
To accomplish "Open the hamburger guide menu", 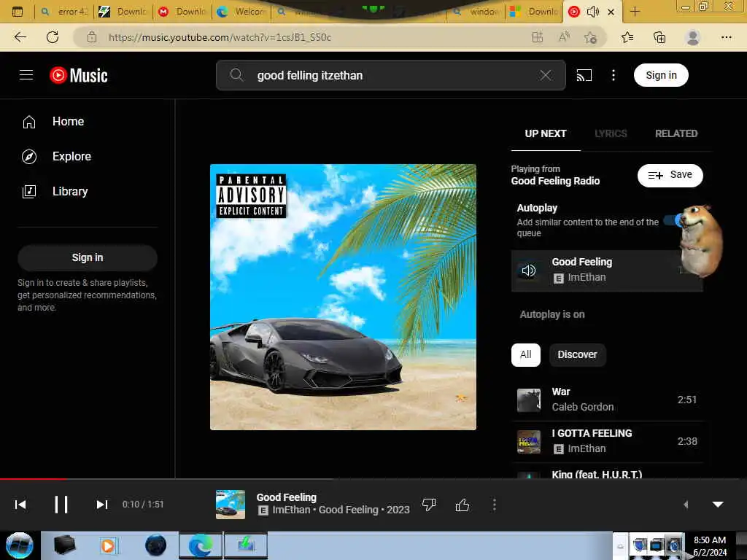I will (26, 75).
